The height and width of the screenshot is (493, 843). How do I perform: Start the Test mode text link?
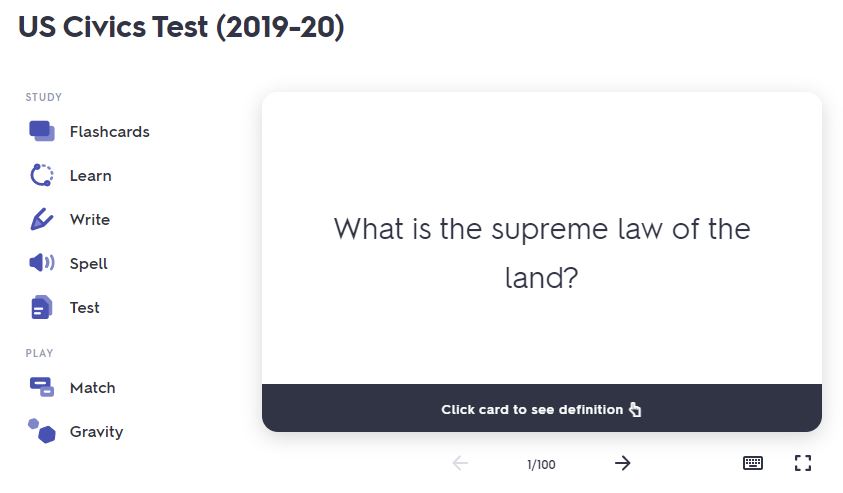pyautogui.click(x=85, y=308)
